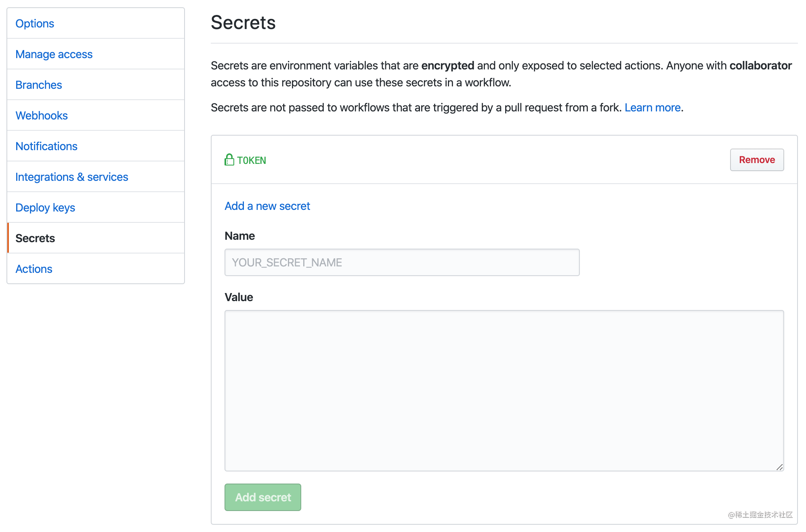Click the TOKEN secret name

pos(252,160)
